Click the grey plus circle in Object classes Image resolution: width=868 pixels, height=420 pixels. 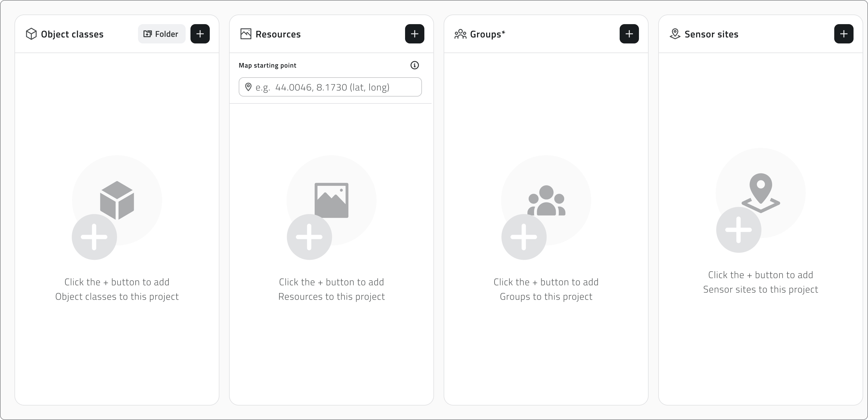pos(94,237)
